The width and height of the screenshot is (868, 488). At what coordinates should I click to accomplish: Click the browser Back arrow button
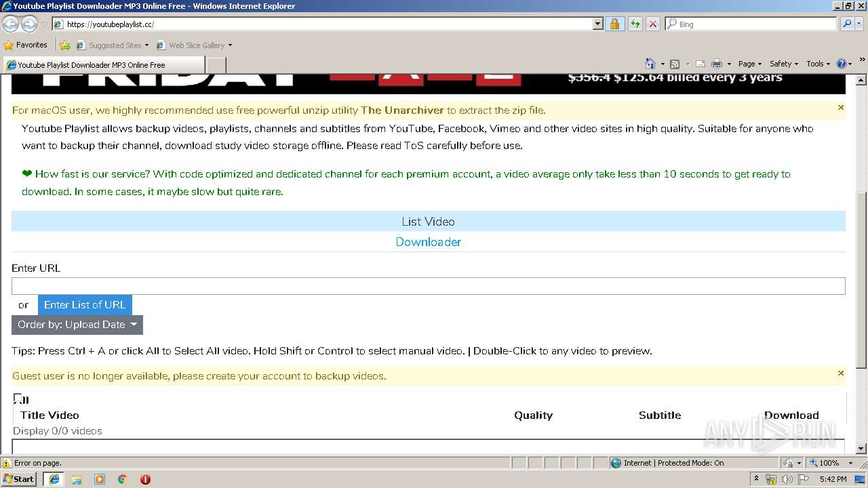(x=11, y=24)
